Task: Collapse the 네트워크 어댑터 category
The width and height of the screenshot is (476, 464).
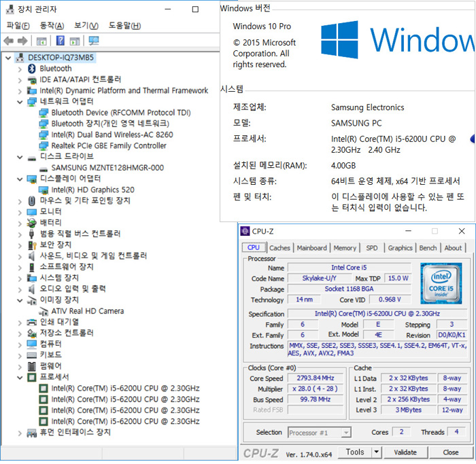Action: point(20,102)
